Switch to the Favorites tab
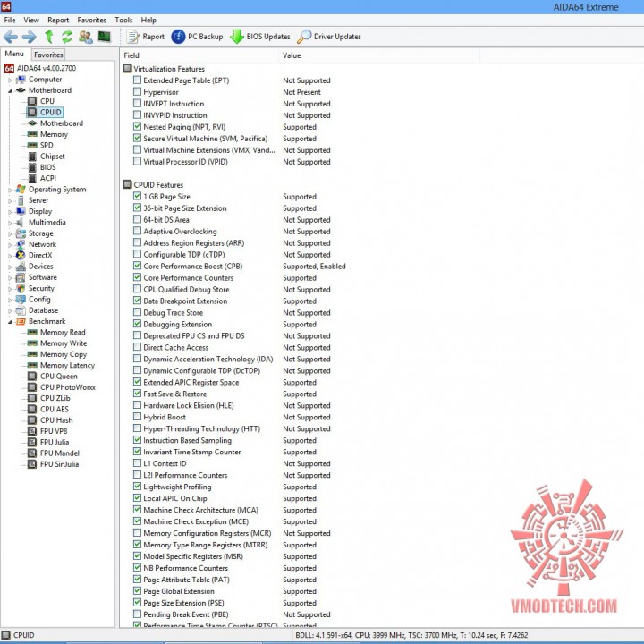Viewport: 644px width, 644px height. (48, 55)
